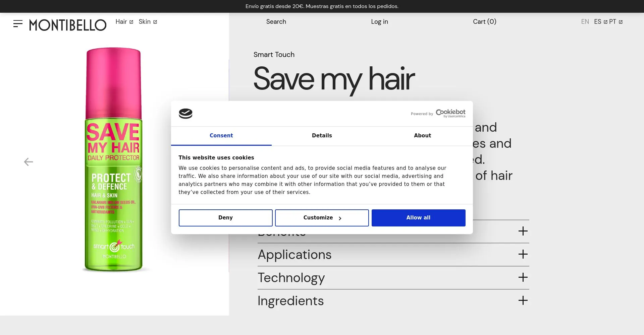Open the Hair external link
This screenshot has width=644, height=335.
[x=124, y=22]
